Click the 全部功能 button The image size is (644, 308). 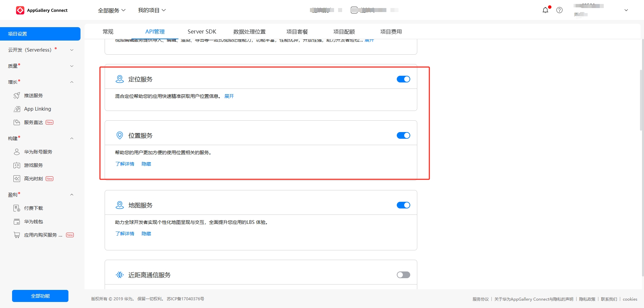[40, 296]
